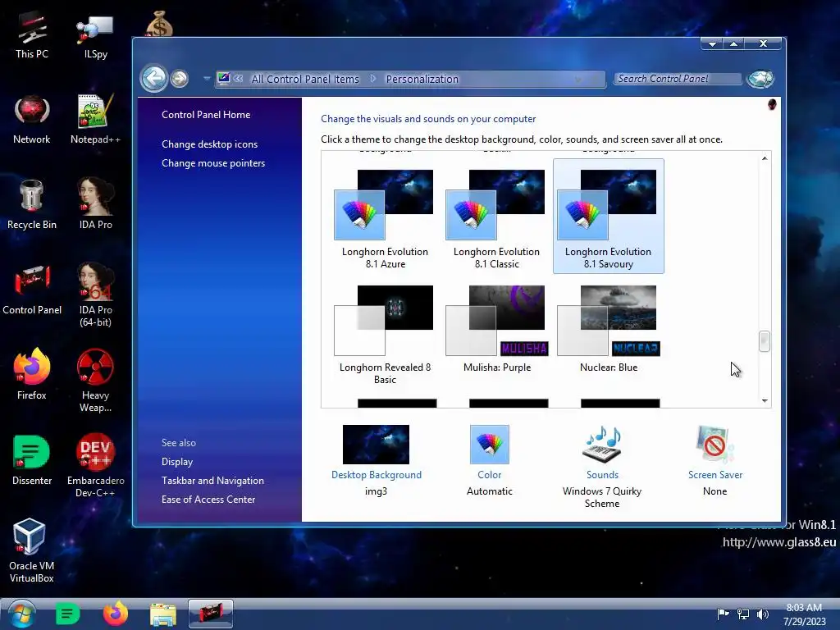This screenshot has width=840, height=630.
Task: Go back with the Back arrow button
Action: [154, 78]
